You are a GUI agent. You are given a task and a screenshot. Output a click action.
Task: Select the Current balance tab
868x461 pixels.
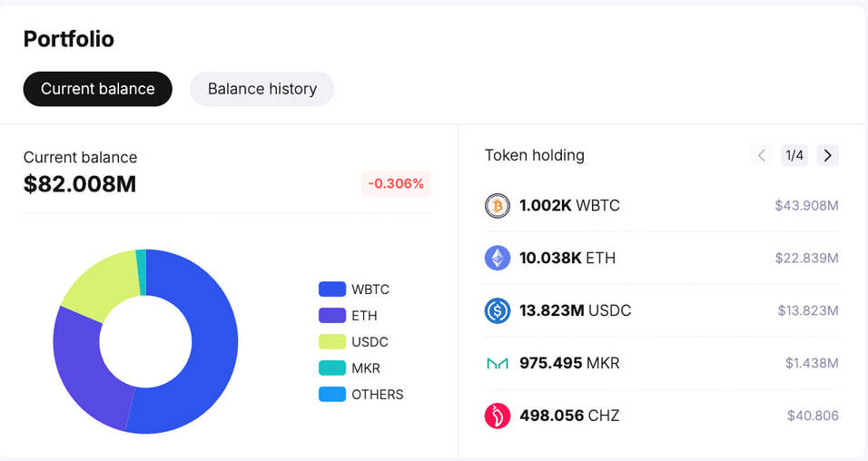point(97,89)
